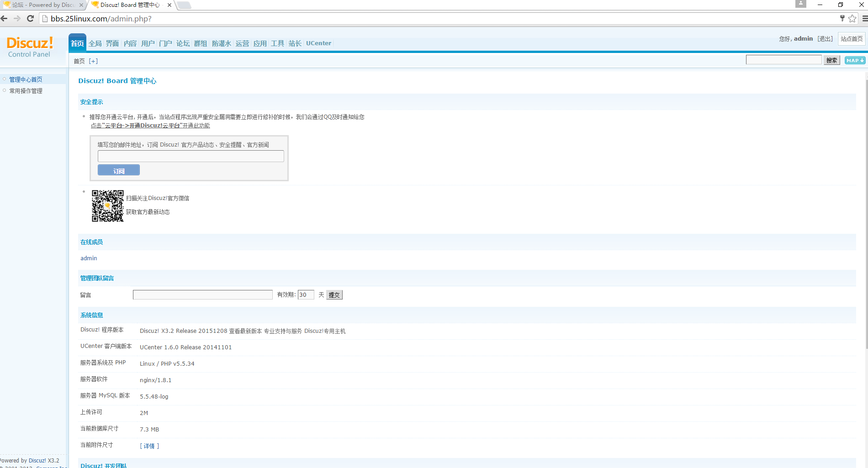Click the 站点首页 button
Image resolution: width=868 pixels, height=468 pixels.
[x=852, y=39]
